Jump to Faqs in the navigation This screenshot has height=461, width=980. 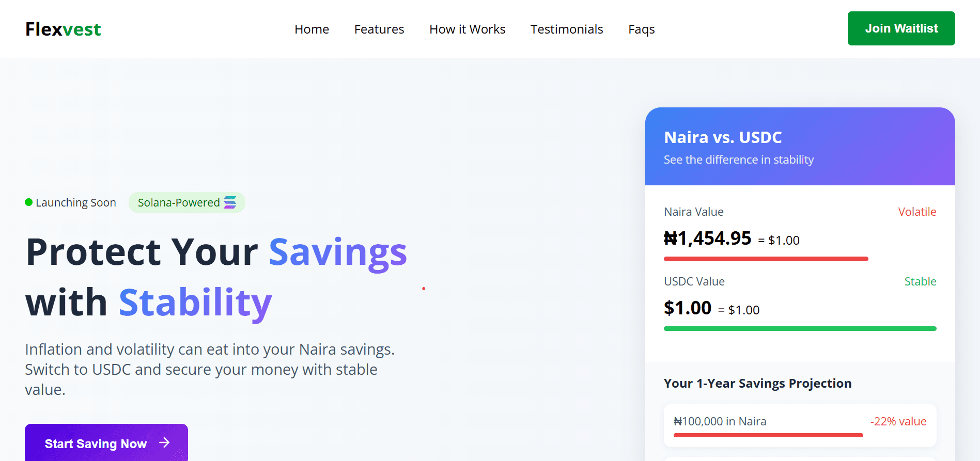click(x=641, y=29)
